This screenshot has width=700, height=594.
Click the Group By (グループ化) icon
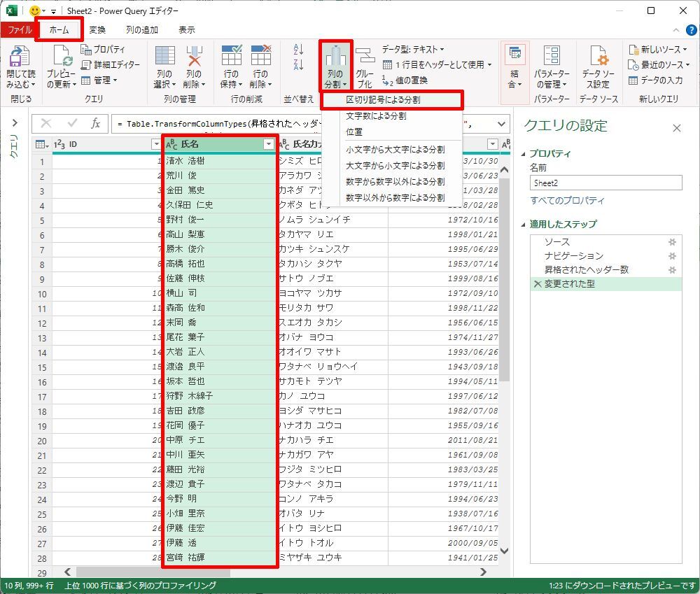[x=365, y=57]
